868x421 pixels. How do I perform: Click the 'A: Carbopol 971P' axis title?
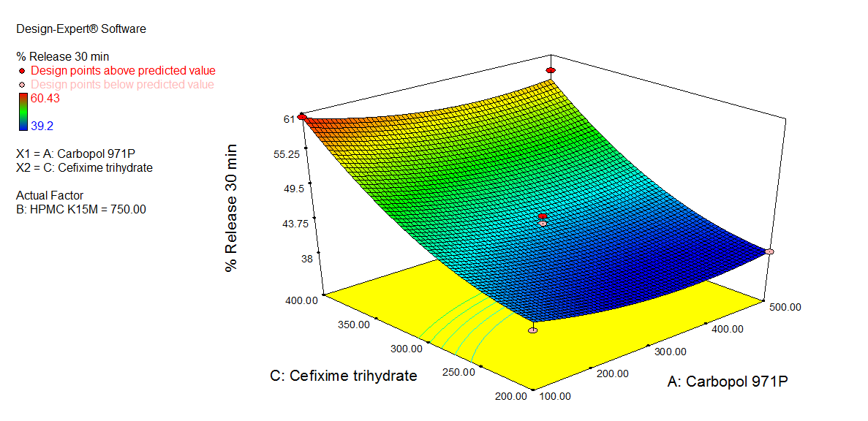(x=727, y=382)
